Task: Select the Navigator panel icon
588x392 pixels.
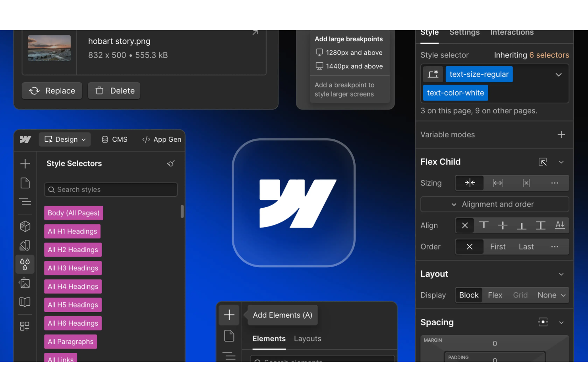Action: click(25, 202)
